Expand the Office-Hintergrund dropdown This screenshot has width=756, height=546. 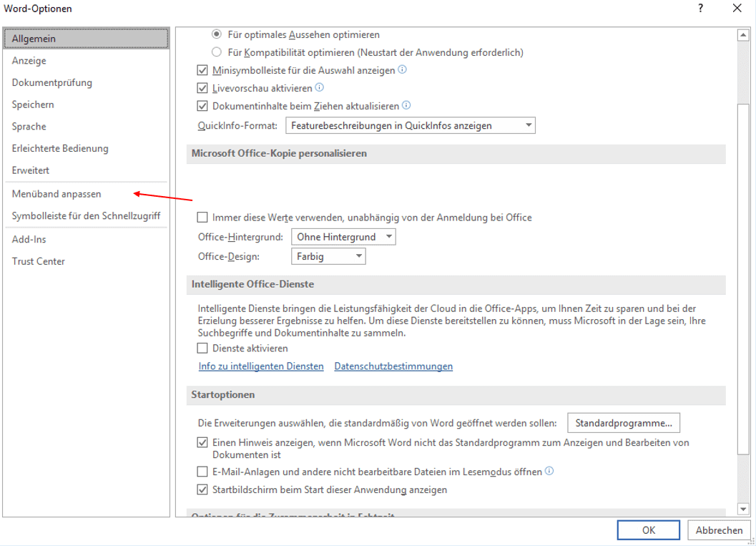tap(343, 237)
